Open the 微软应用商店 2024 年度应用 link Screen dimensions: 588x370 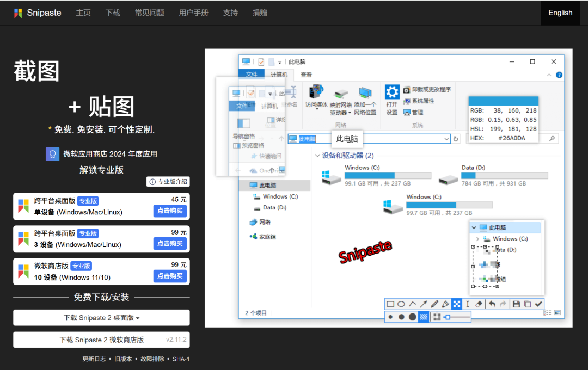click(x=110, y=154)
